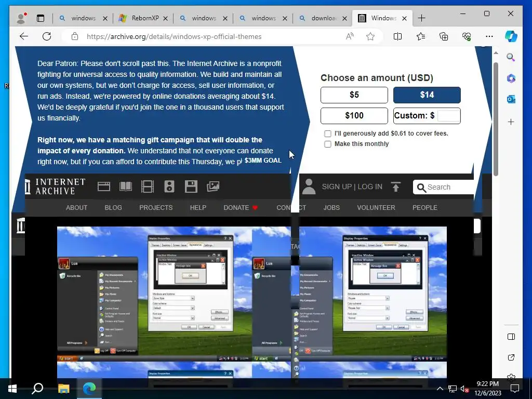Open the Internet Archive software floppy icon

pyautogui.click(x=191, y=187)
